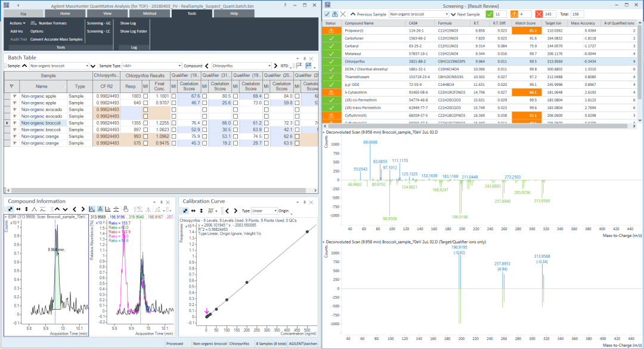The image size is (644, 349).
Task: Autoscale X axis in Calibration Curve toolbar
Action: (193, 211)
